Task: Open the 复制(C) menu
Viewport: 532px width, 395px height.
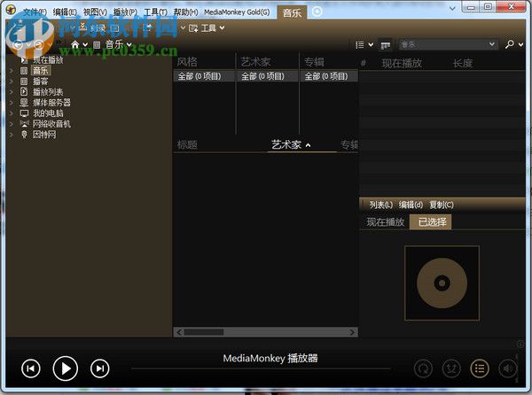Action: pyautogui.click(x=442, y=205)
